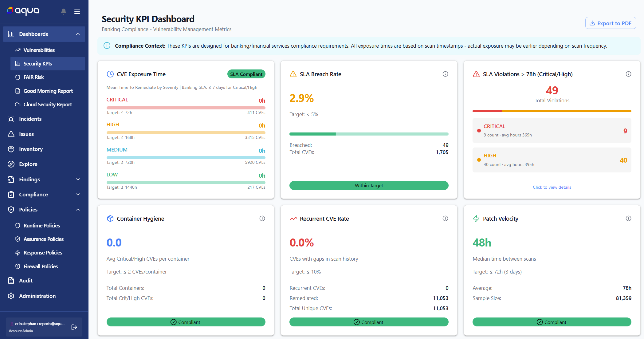Click the 48h patch velocity value
Viewport: 644px width, 339px height.
point(482,243)
